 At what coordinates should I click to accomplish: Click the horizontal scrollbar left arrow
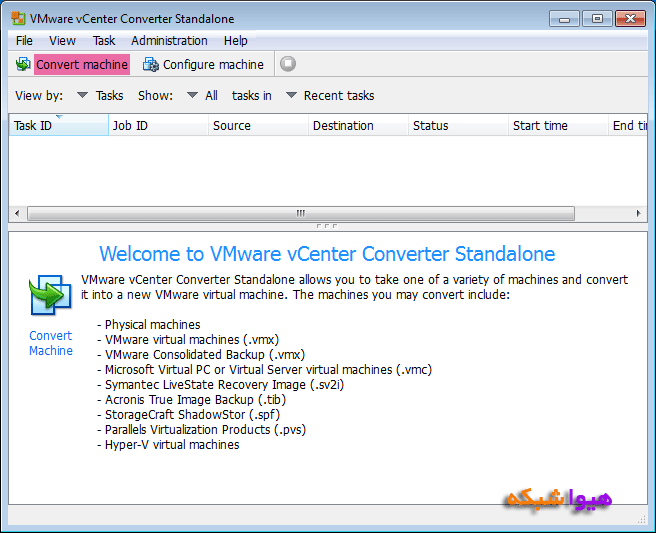tap(16, 214)
